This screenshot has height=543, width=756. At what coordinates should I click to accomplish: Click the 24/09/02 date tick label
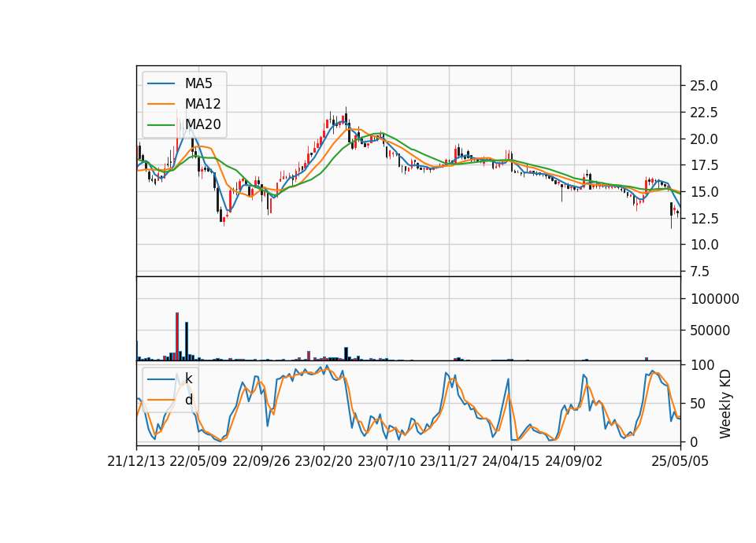(574, 461)
